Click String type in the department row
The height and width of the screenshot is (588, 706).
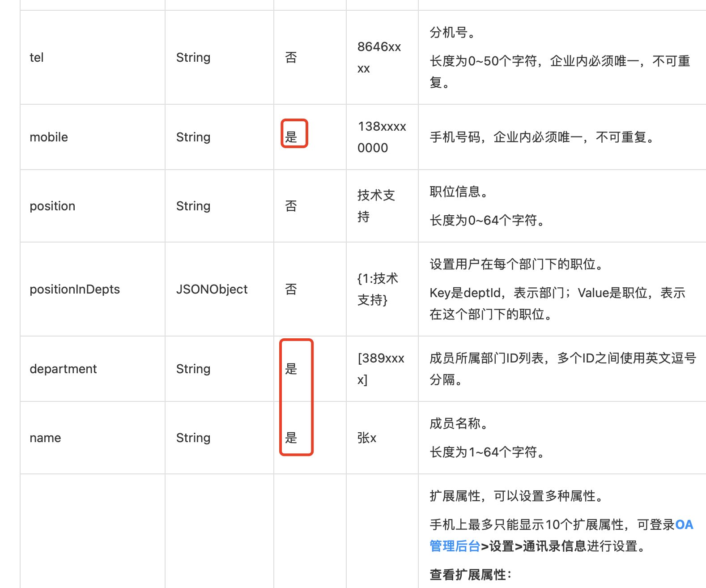tap(193, 369)
